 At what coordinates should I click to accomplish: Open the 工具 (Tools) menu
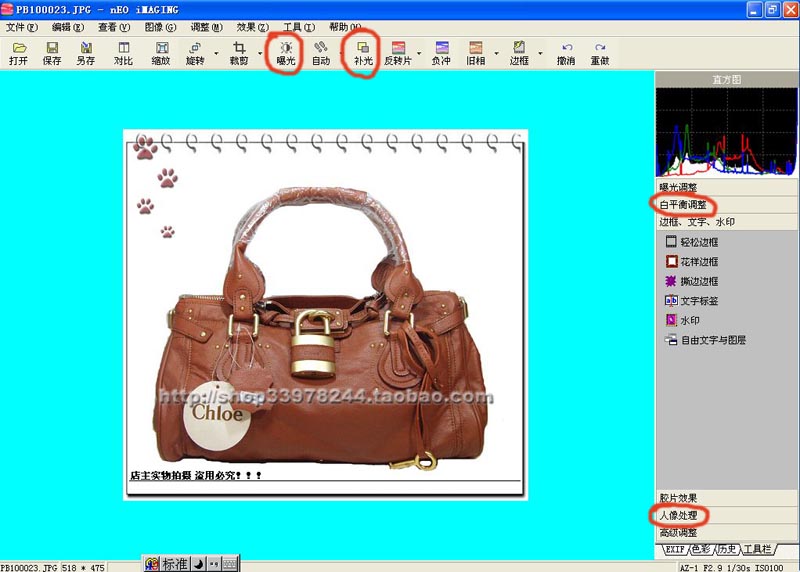point(299,27)
